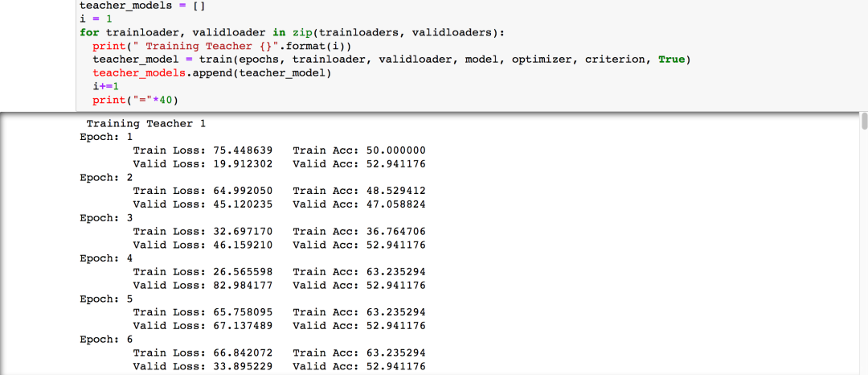This screenshot has width=868, height=375.
Task: Click the teacher_models.append(teacher_model) line
Action: [211, 72]
